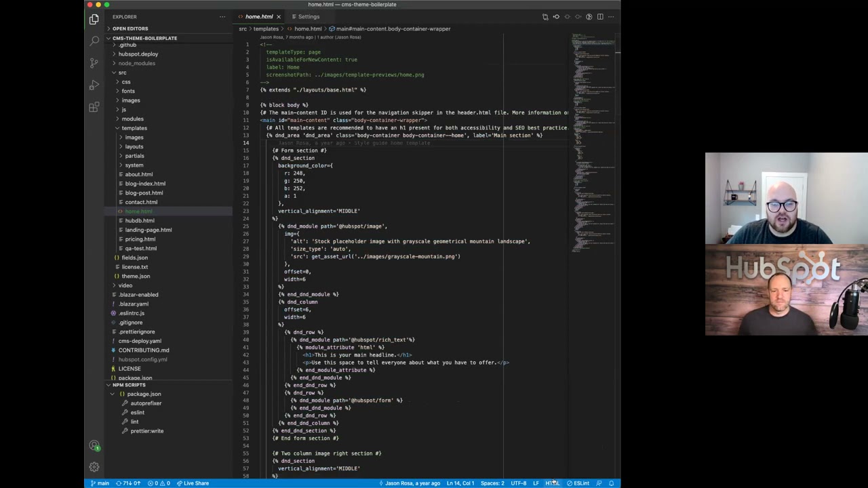Open the Manage gear icon

(x=94, y=467)
